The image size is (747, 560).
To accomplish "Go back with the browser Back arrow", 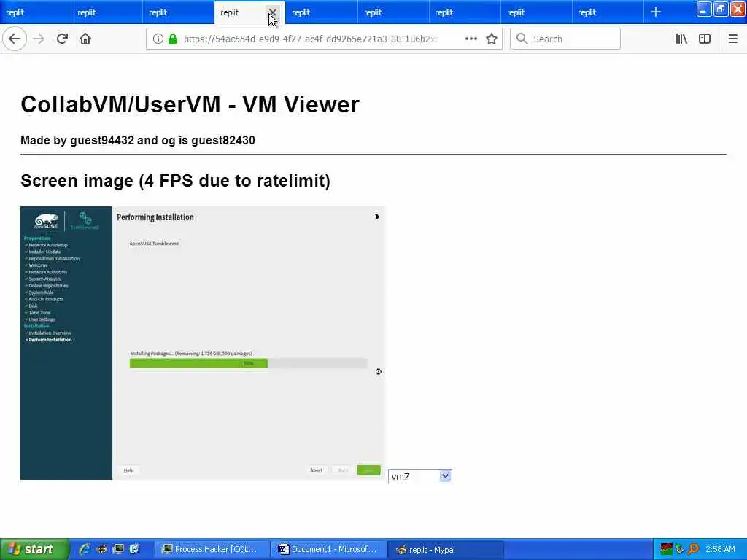I will 15,39.
